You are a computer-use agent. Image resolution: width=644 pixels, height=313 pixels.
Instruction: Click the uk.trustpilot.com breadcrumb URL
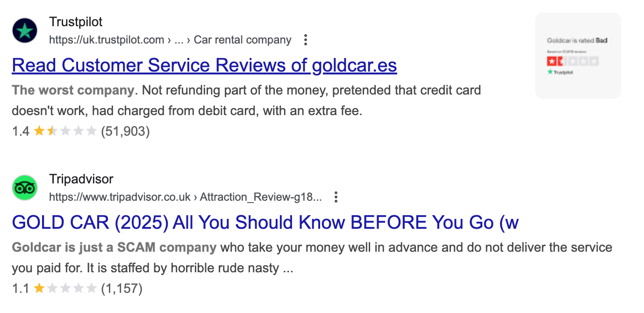[107, 40]
